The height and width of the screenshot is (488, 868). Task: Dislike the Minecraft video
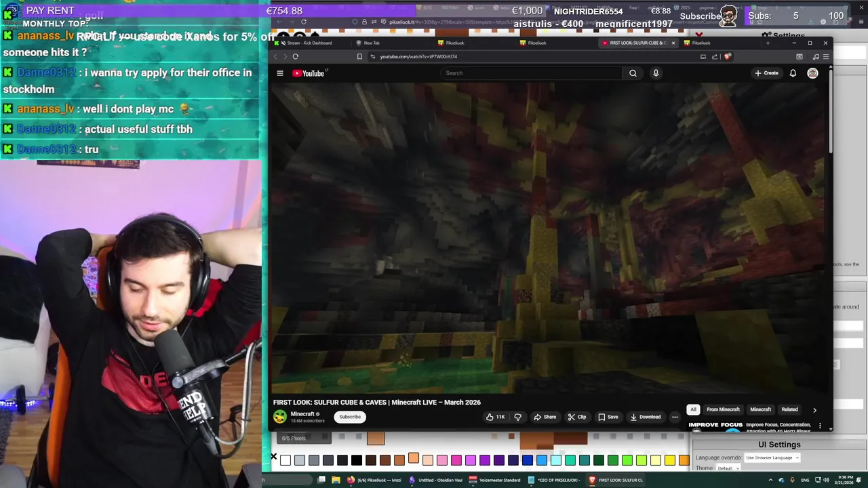pyautogui.click(x=517, y=417)
